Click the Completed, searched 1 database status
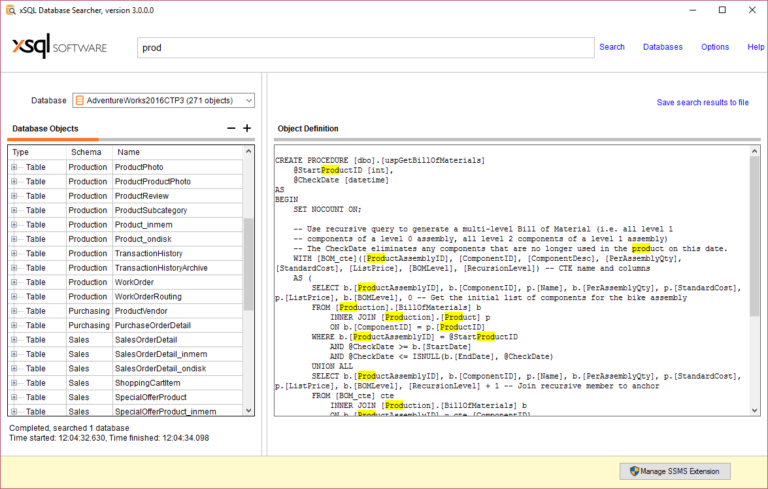Image resolution: width=768 pixels, height=489 pixels. coord(69,428)
